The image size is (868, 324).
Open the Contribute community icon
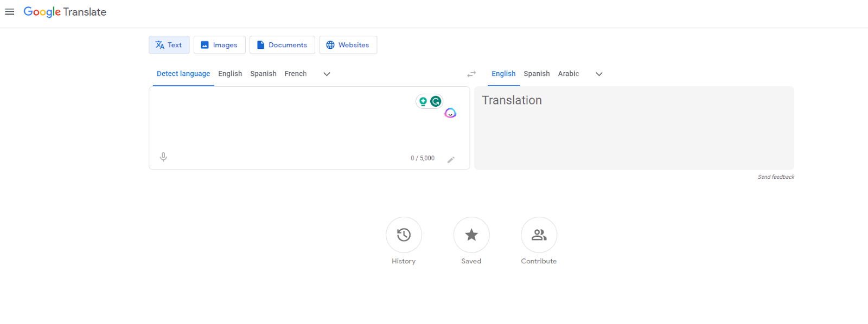[539, 235]
